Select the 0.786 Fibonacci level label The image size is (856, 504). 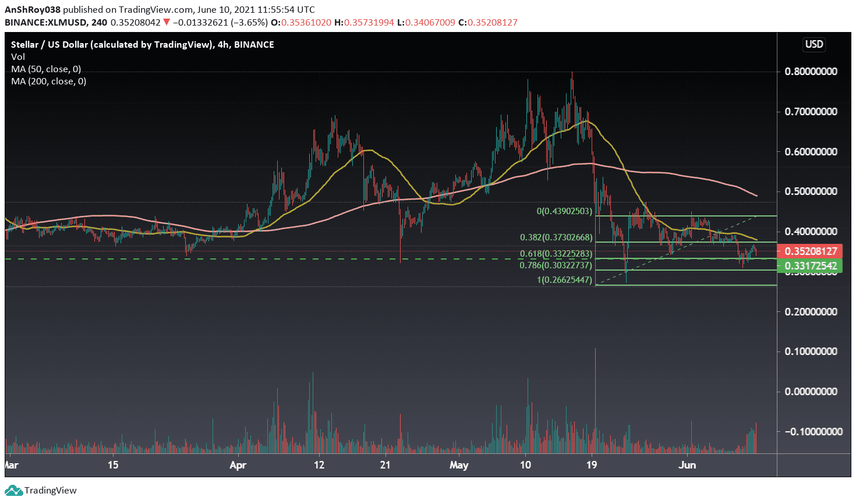[x=556, y=265]
